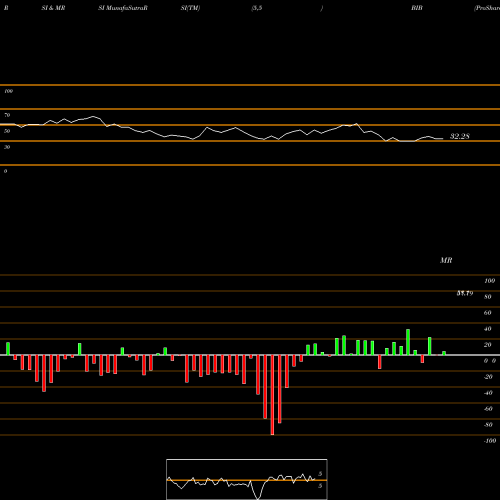500x500 pixels.
Task: Click the -20 label on MR axis
Action: tap(488, 377)
